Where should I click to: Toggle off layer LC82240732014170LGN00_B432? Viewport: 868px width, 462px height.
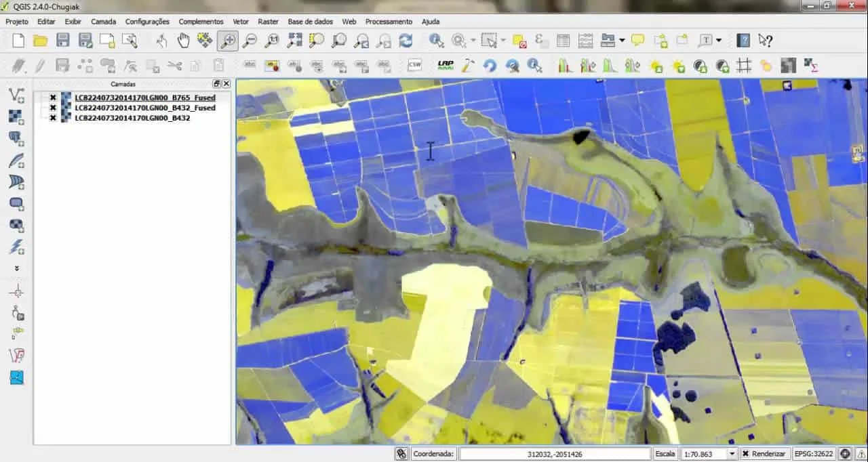[x=53, y=118]
